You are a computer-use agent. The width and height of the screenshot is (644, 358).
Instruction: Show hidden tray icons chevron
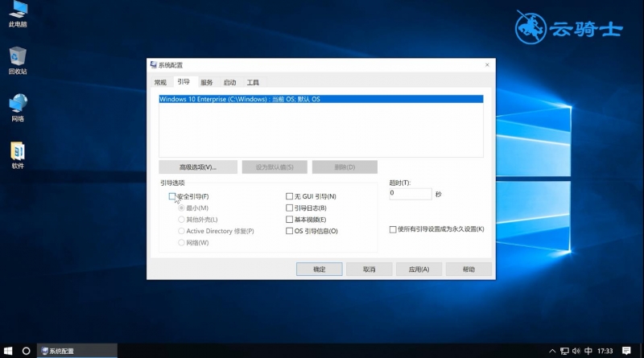click(x=552, y=351)
